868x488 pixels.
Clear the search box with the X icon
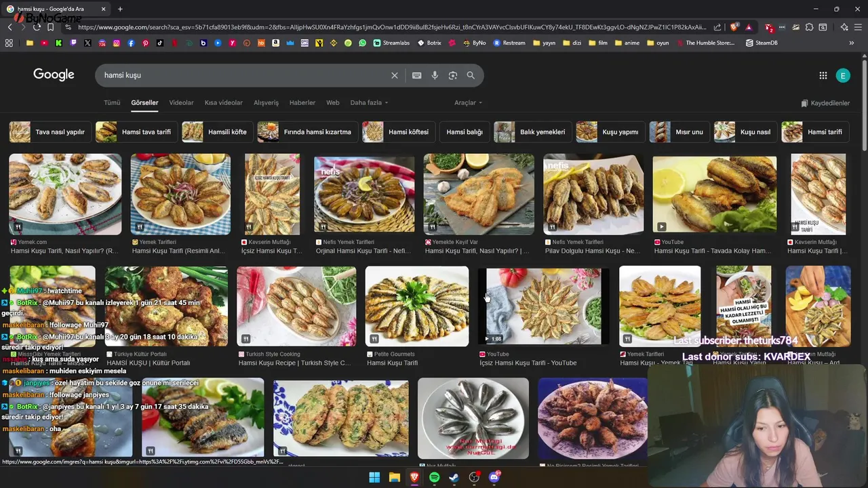click(394, 75)
